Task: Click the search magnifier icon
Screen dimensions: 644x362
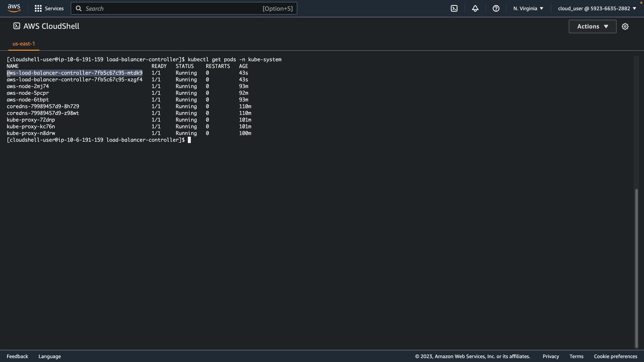Action: 78,8
